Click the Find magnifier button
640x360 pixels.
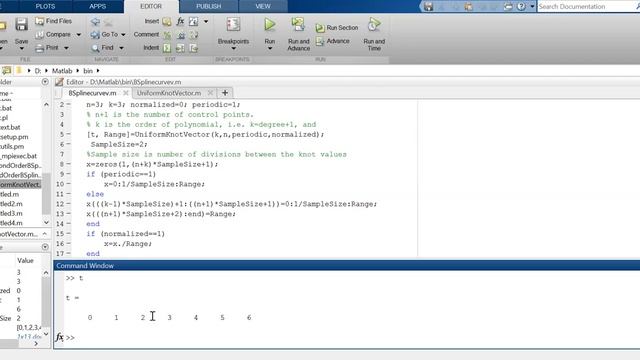pos(102,48)
